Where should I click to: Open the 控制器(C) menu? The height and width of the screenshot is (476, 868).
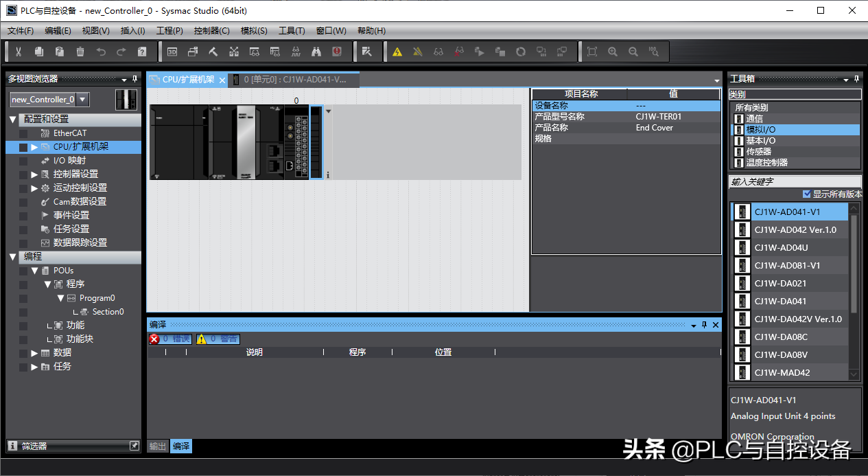[211, 31]
